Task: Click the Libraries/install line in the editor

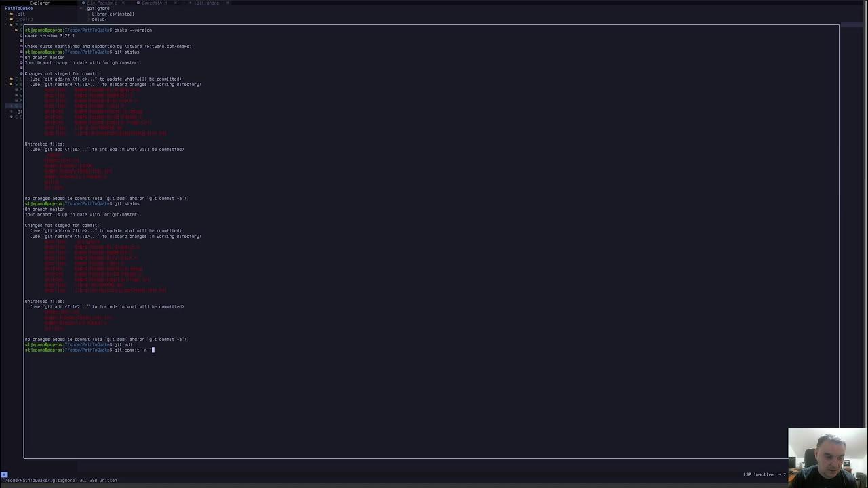Action: point(113,14)
